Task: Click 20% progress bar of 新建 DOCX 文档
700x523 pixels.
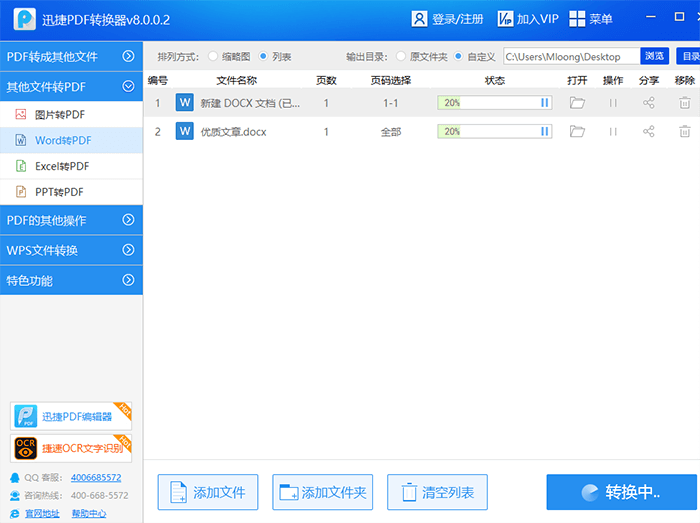Action: coord(495,103)
